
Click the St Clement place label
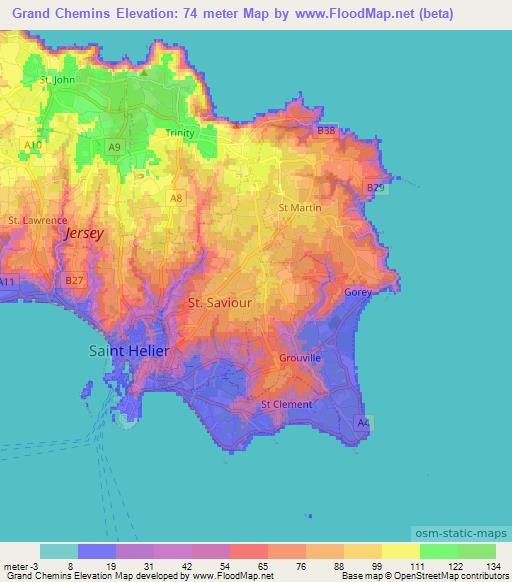[287, 405]
